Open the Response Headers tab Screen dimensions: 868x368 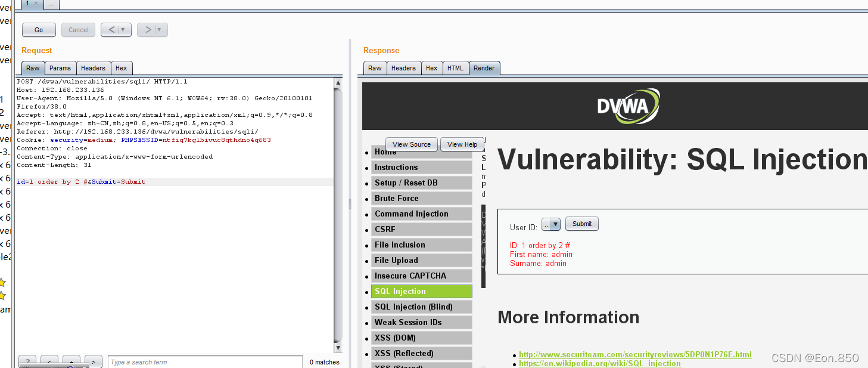click(x=403, y=68)
